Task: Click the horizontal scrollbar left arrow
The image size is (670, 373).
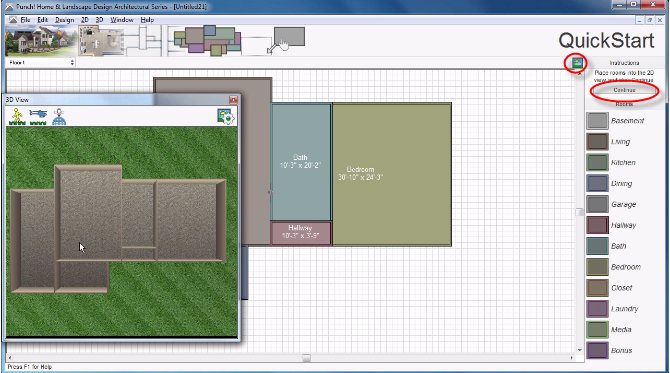Action: click(9, 358)
